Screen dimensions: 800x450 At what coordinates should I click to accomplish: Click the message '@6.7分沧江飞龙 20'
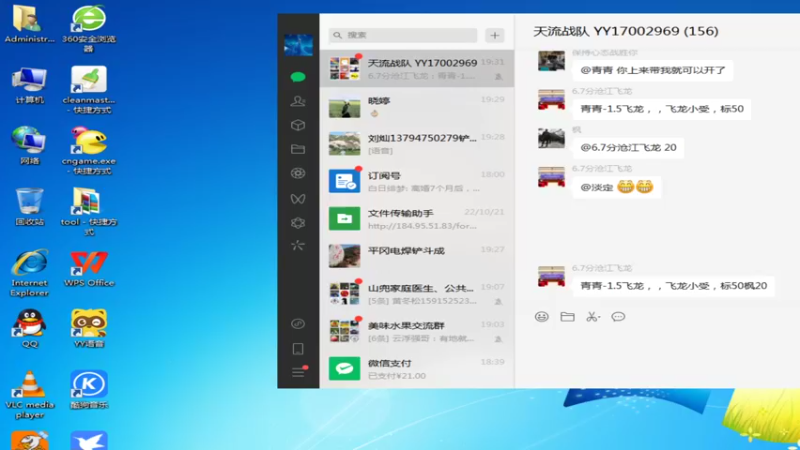tap(628, 147)
